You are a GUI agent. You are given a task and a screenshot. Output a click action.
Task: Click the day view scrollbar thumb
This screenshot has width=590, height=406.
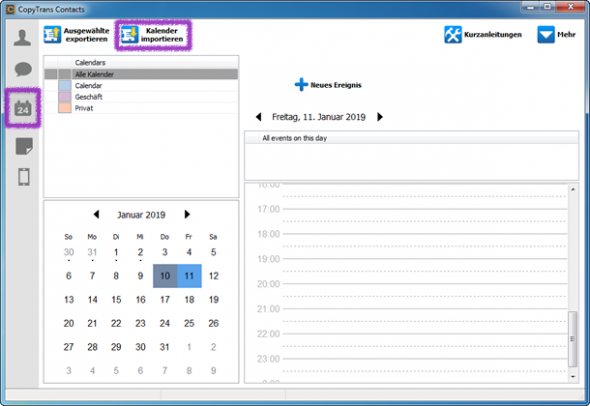click(572, 339)
